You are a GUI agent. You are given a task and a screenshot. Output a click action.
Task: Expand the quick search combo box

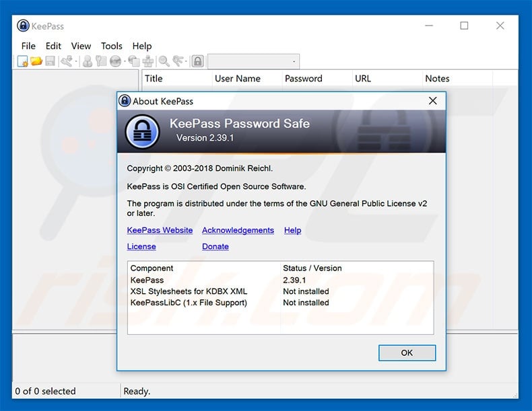(294, 62)
